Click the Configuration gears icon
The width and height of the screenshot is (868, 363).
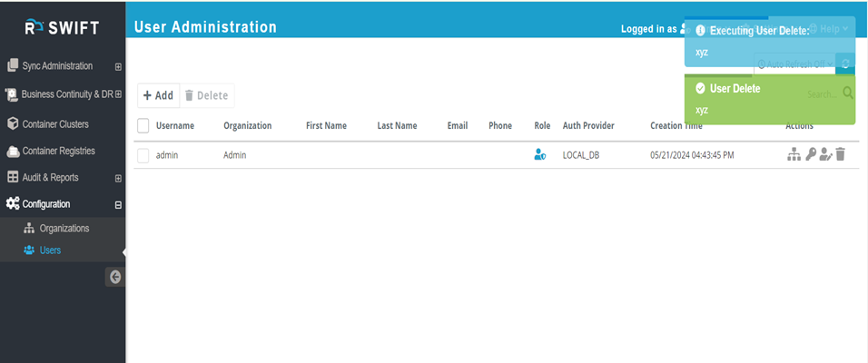pos(12,203)
